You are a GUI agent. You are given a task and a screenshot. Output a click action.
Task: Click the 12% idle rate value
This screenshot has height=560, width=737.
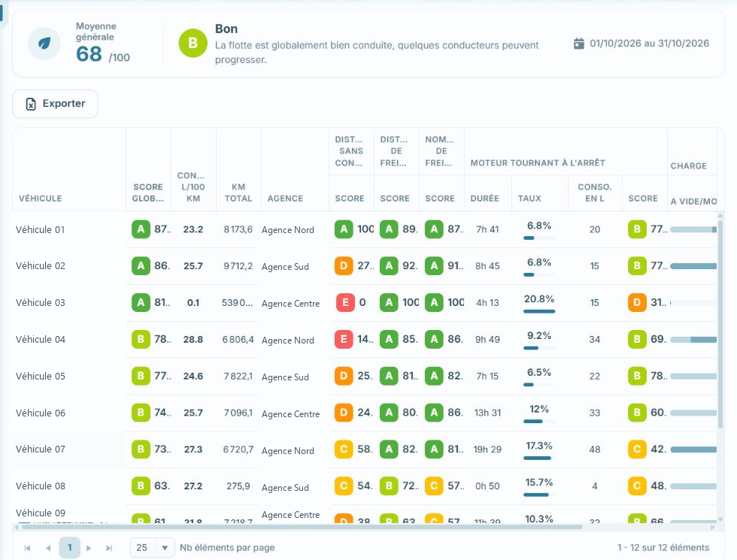tap(539, 409)
